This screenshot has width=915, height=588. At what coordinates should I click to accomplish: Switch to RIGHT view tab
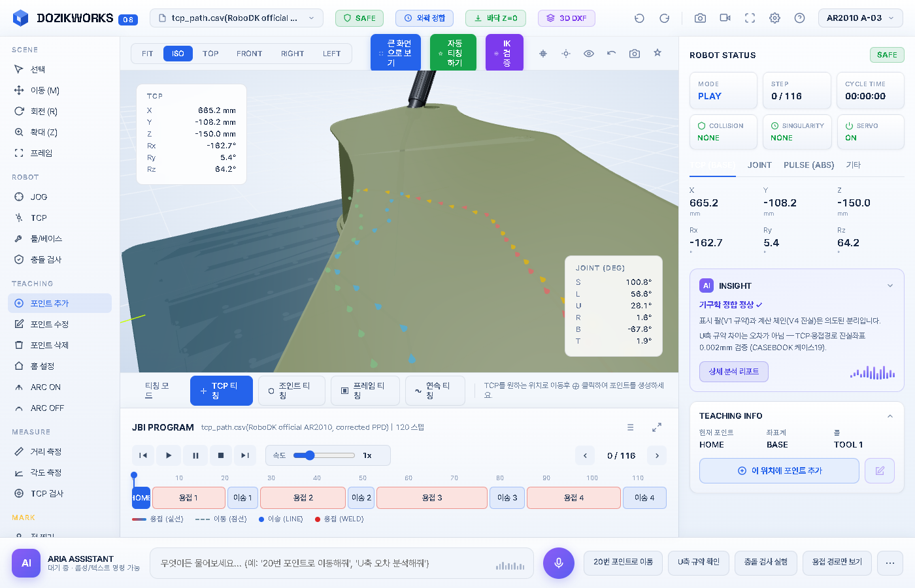(x=293, y=54)
